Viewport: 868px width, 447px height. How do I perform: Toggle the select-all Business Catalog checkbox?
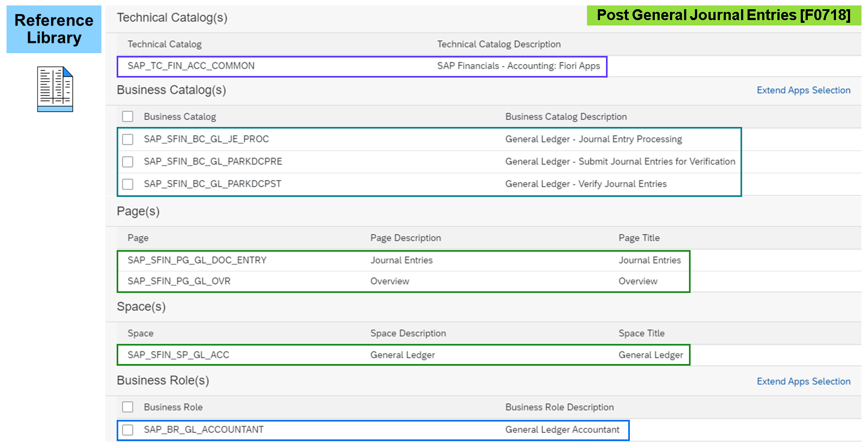click(x=127, y=117)
